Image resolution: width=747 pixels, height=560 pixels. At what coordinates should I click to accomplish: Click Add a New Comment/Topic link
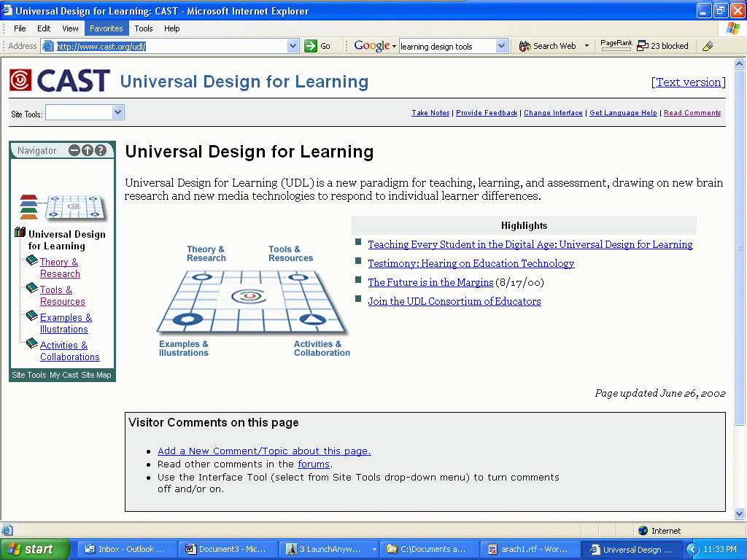click(264, 451)
